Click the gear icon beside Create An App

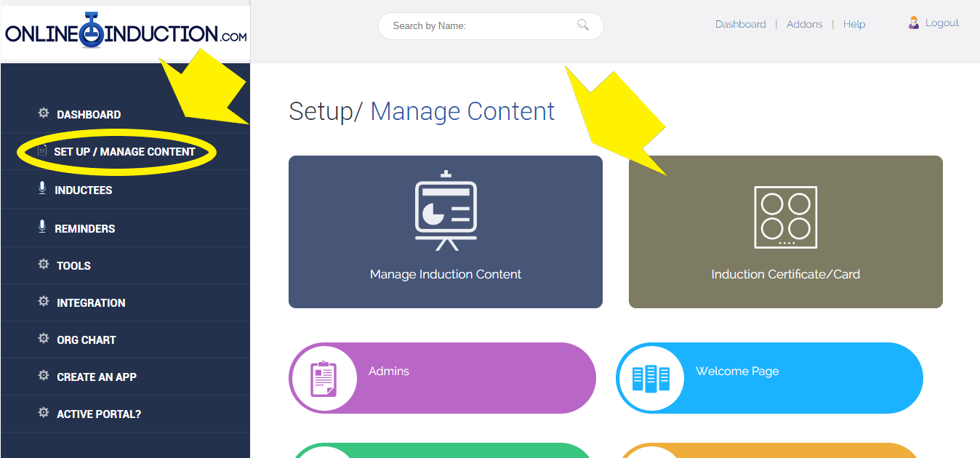click(x=44, y=376)
